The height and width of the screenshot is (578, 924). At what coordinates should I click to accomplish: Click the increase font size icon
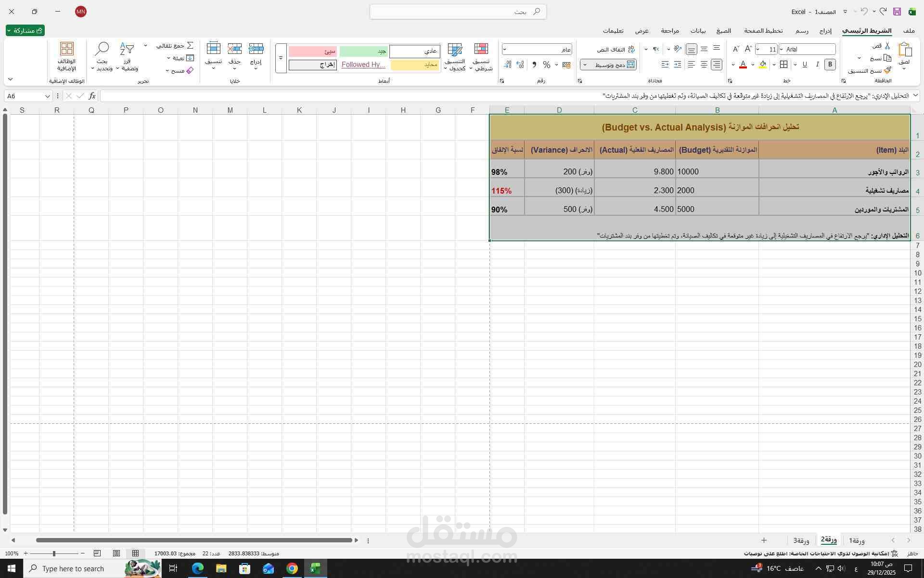tap(748, 49)
